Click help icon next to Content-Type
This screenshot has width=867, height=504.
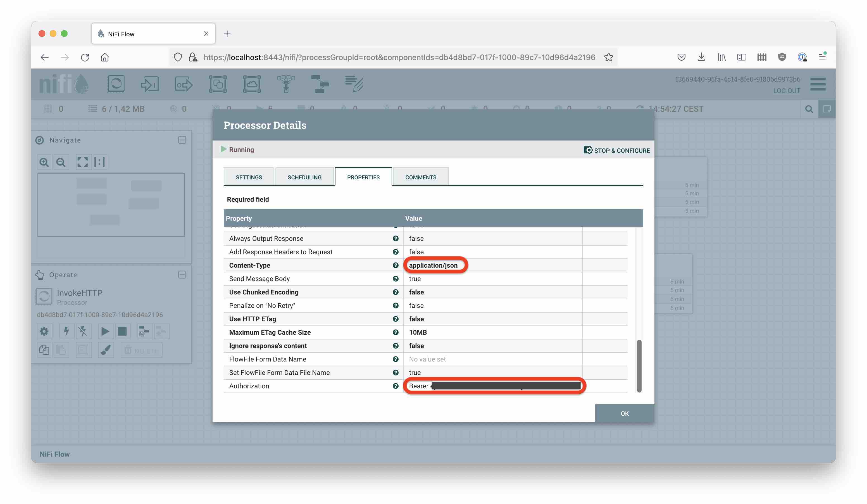396,265
